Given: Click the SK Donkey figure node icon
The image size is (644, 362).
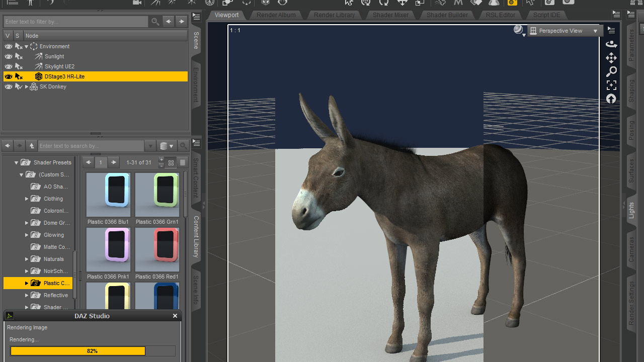Looking at the screenshot, I should click(x=34, y=86).
